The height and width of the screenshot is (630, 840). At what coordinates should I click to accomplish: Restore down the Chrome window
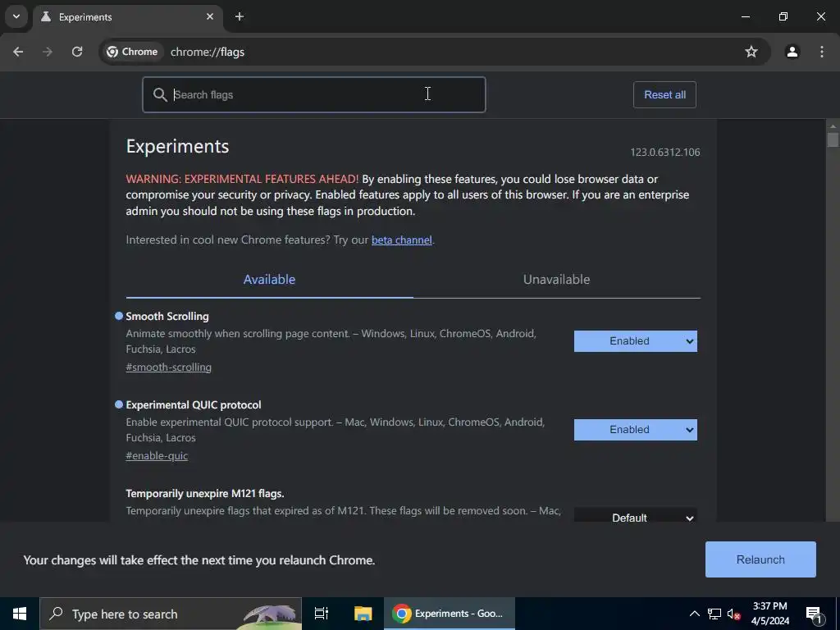(x=783, y=16)
